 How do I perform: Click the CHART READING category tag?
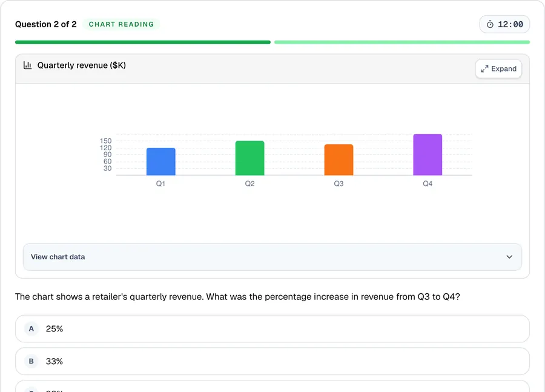[x=121, y=24]
